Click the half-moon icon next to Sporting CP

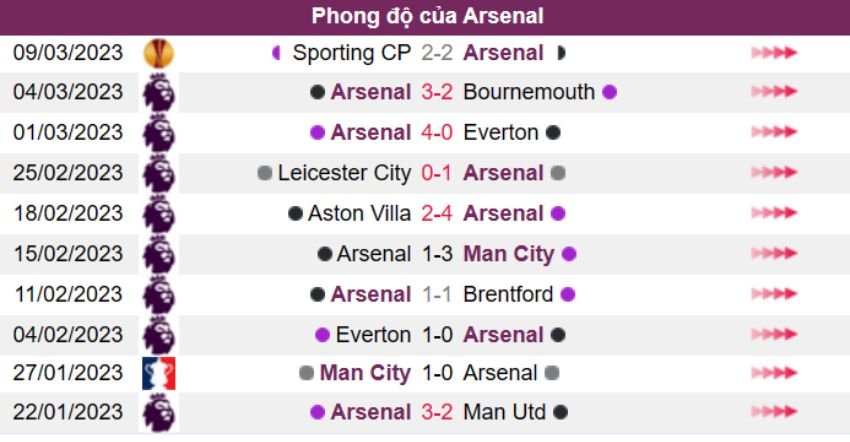pos(276,53)
